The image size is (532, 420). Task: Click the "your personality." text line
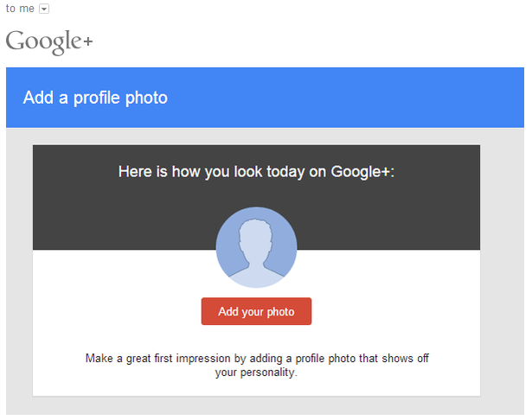pos(256,373)
